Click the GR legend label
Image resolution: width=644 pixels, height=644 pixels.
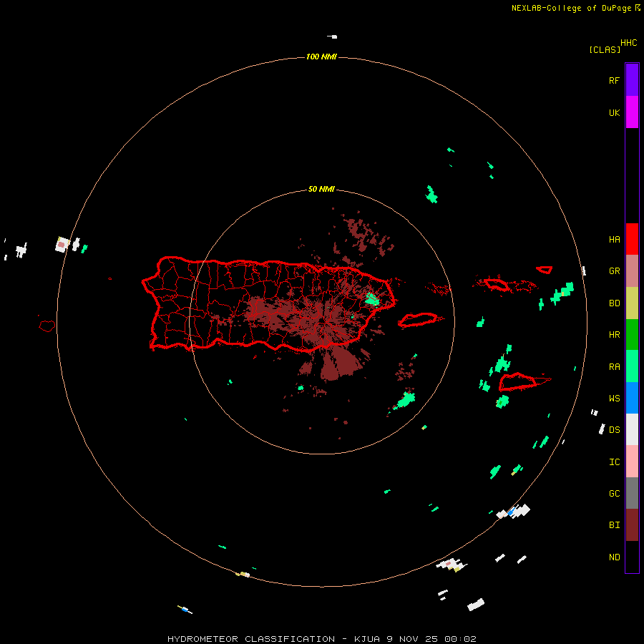(614, 271)
